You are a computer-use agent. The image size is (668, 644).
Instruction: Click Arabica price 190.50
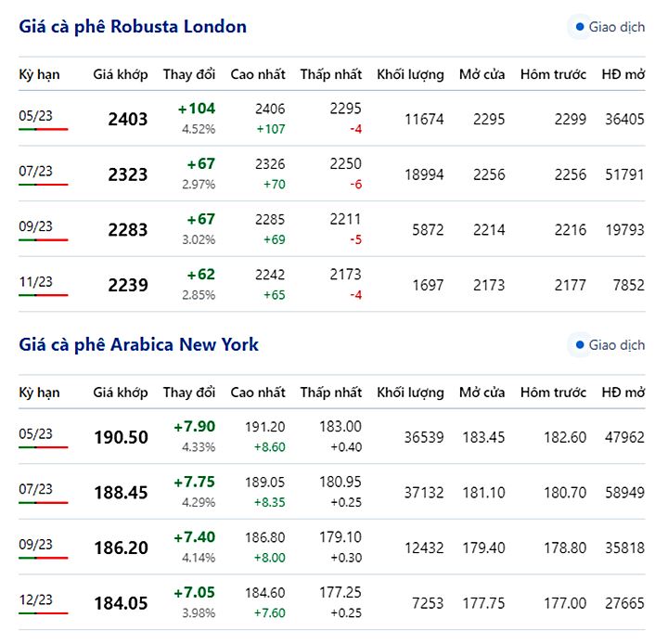121,437
